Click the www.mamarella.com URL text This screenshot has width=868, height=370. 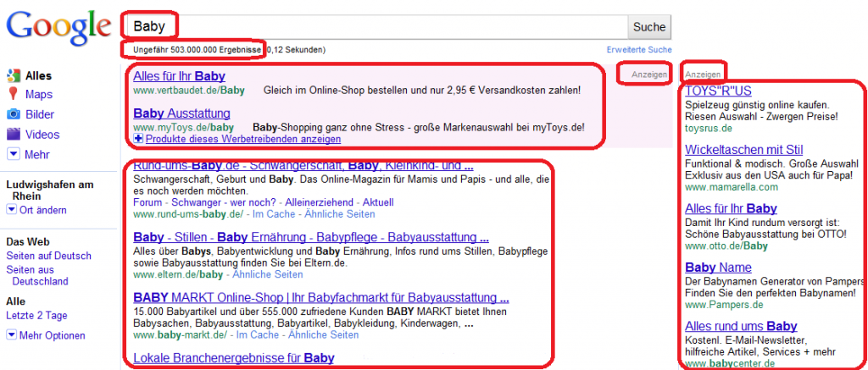pos(732,187)
